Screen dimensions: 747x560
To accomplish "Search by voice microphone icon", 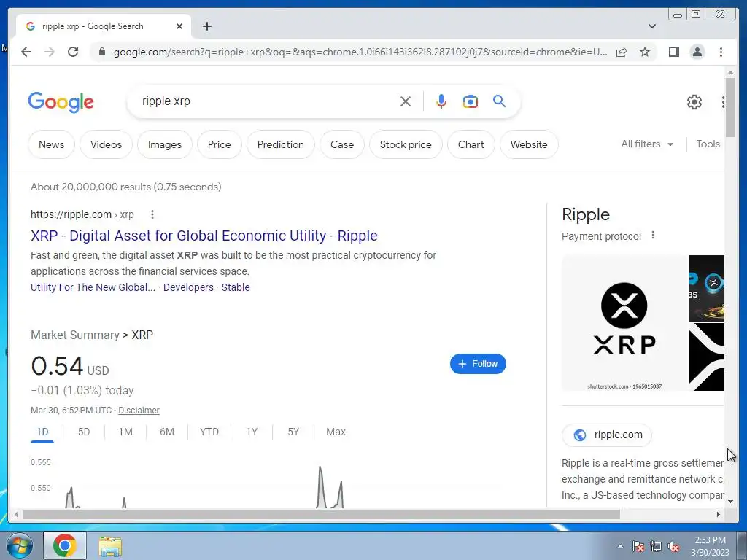I will 441,101.
